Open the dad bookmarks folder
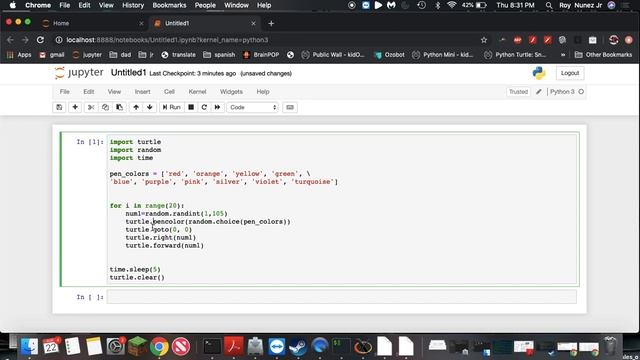 [x=120, y=55]
